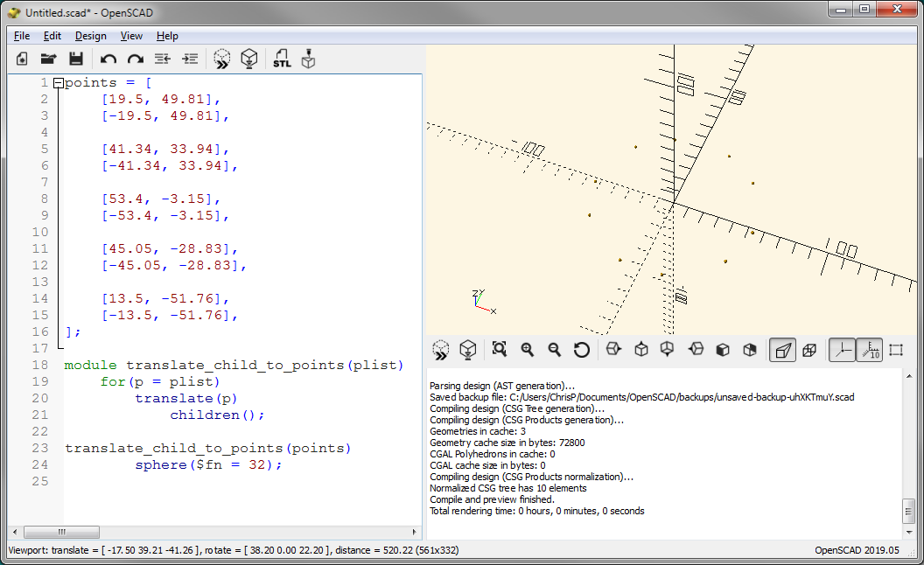Open the View menu
924x565 pixels.
point(131,36)
